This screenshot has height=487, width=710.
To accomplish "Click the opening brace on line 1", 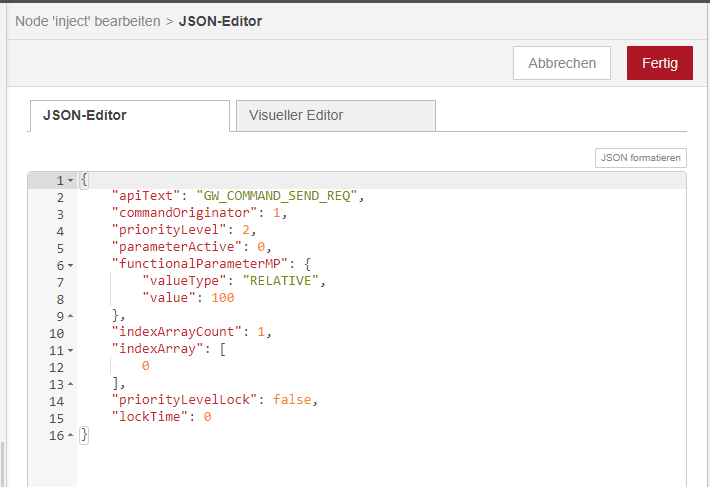I will point(84,180).
